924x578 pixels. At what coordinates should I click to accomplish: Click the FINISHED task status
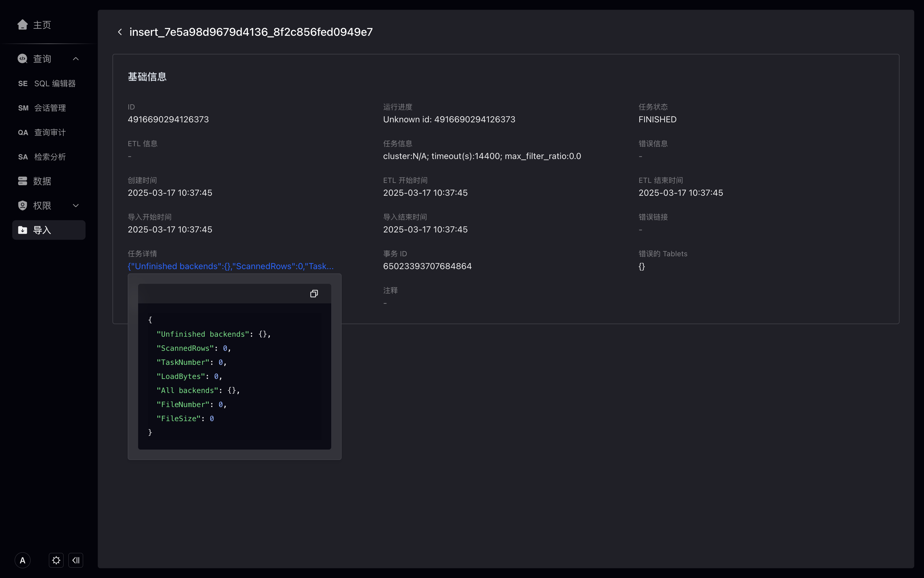[x=658, y=119]
